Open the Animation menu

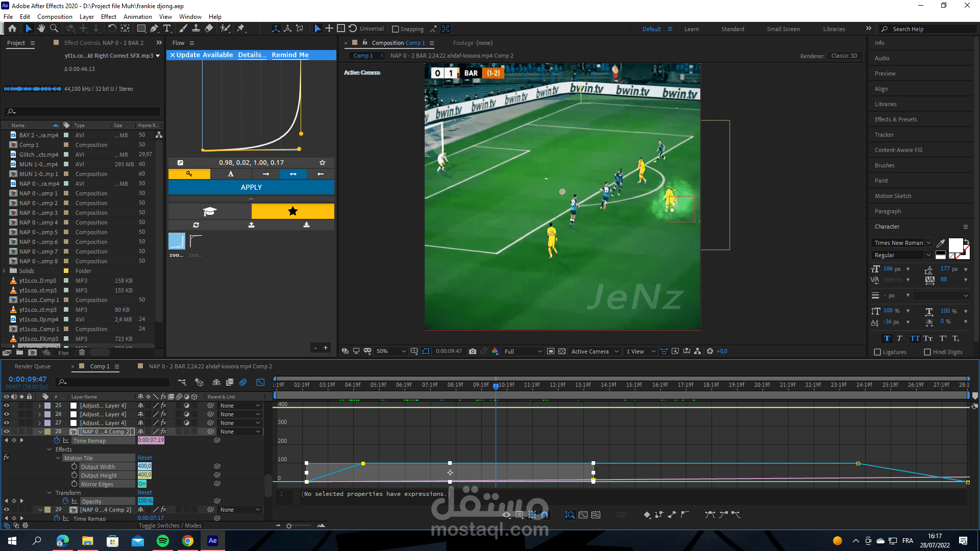(x=137, y=16)
